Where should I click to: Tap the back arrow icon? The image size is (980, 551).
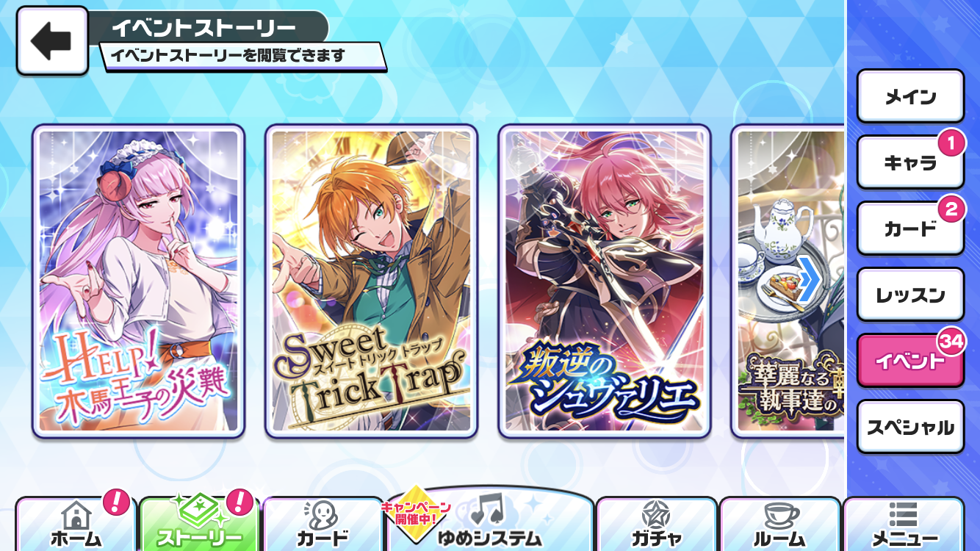coord(52,41)
